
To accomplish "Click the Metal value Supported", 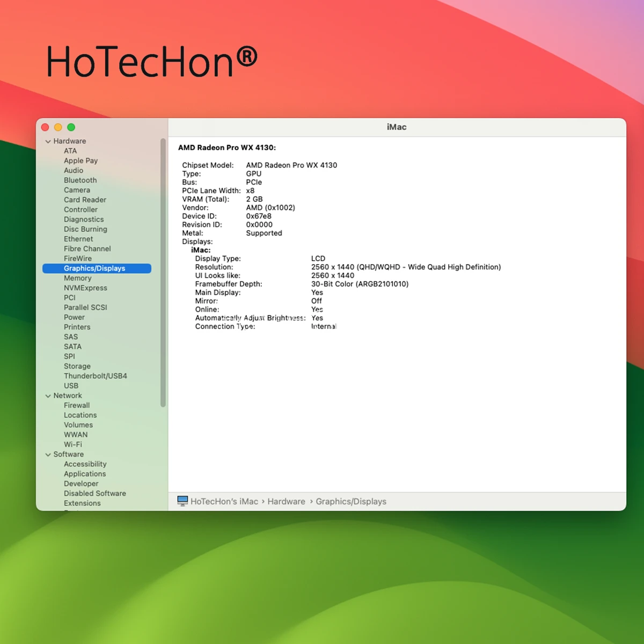I will tap(264, 233).
